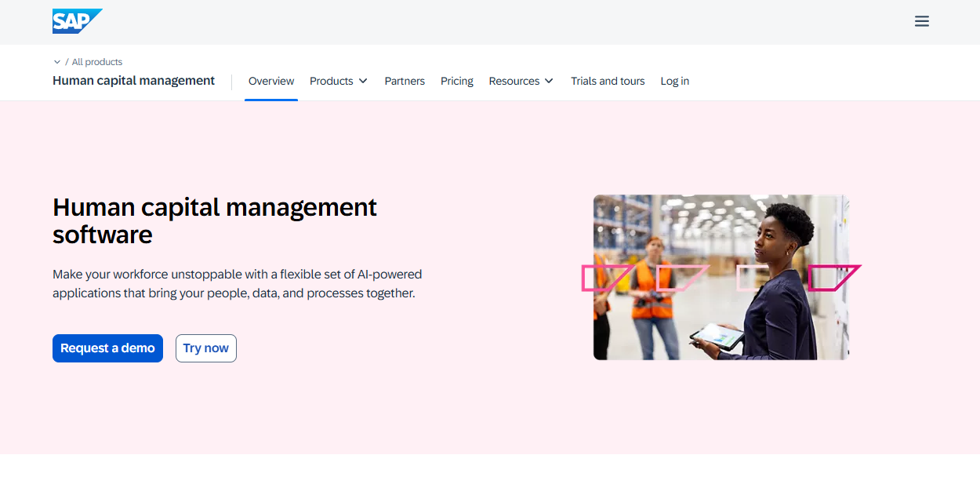Select the Overview tab
980x477 pixels.
click(271, 81)
